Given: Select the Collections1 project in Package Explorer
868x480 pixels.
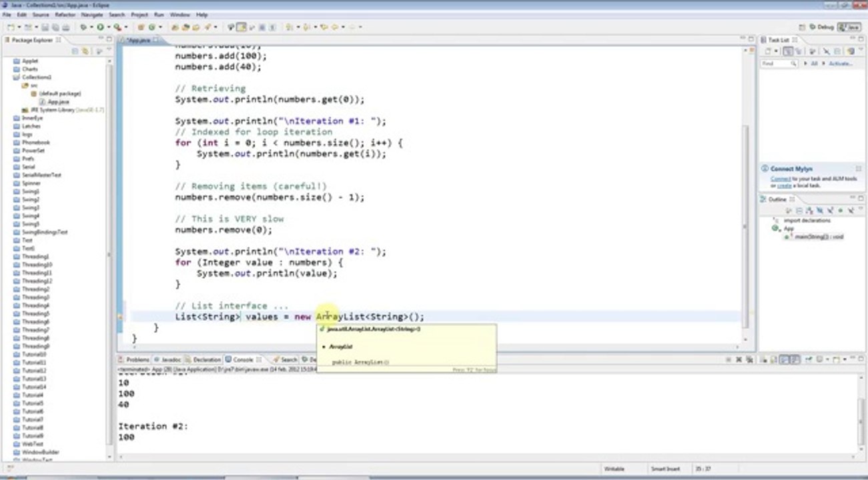Looking at the screenshot, I should tap(37, 77).
